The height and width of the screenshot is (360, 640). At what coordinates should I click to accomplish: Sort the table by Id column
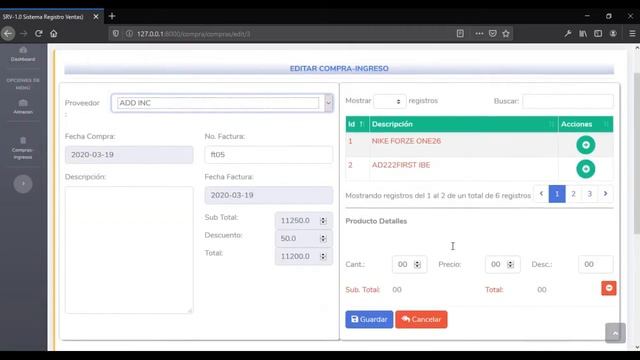pyautogui.click(x=357, y=124)
